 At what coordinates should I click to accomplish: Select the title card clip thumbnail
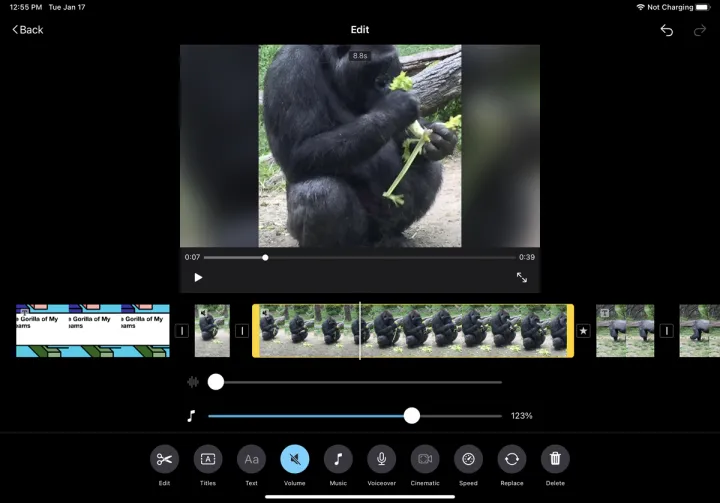click(x=92, y=331)
